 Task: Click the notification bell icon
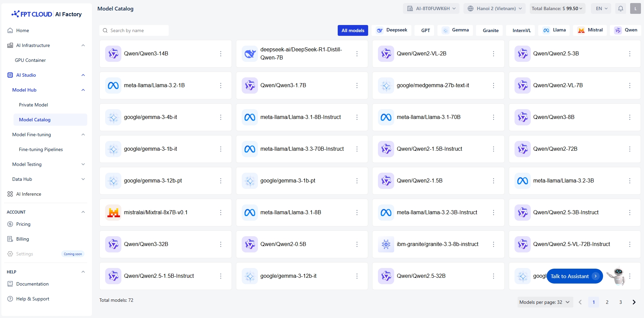coord(621,8)
